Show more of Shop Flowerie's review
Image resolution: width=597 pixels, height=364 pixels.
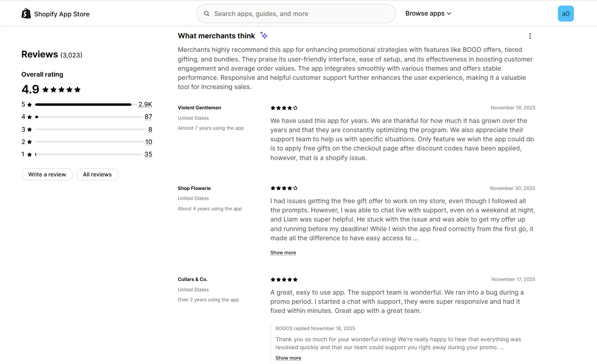tap(283, 253)
